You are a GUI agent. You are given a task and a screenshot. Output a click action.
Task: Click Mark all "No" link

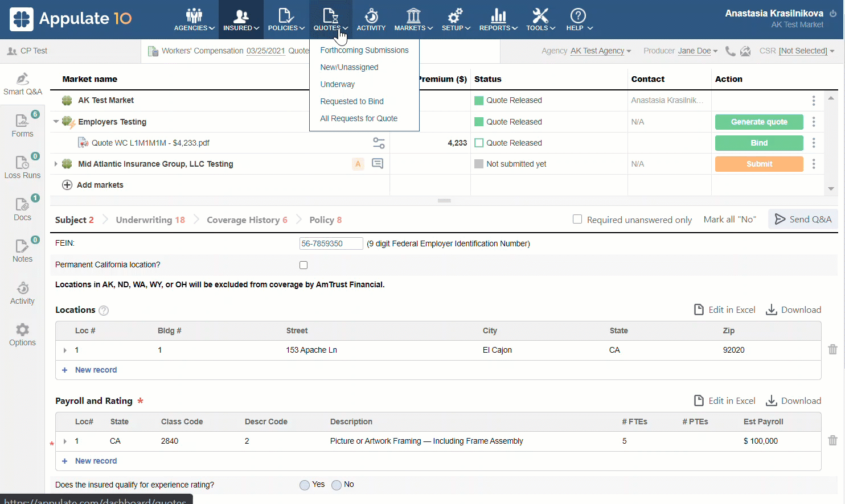(729, 220)
